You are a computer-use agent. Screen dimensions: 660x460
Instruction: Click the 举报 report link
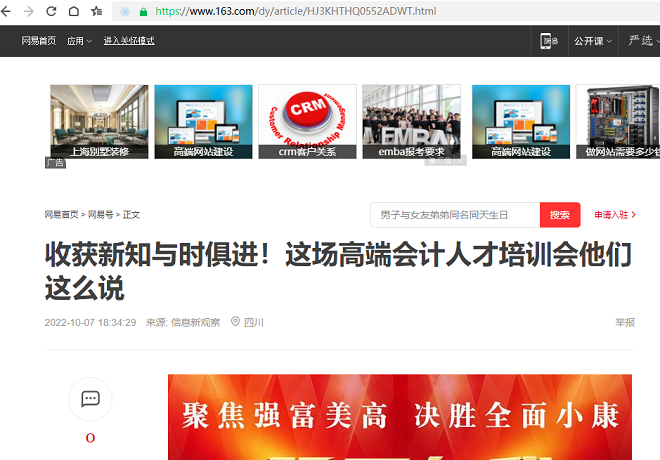click(625, 322)
